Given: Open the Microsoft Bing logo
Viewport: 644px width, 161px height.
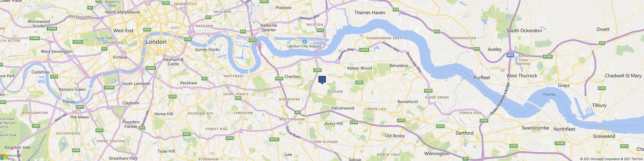Looking at the screenshot, I should 11,157.
